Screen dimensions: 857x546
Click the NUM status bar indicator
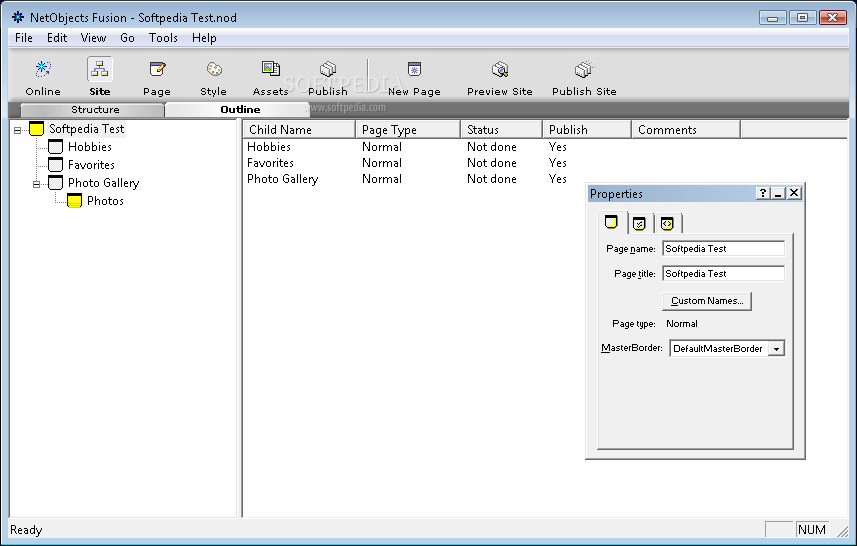(812, 530)
